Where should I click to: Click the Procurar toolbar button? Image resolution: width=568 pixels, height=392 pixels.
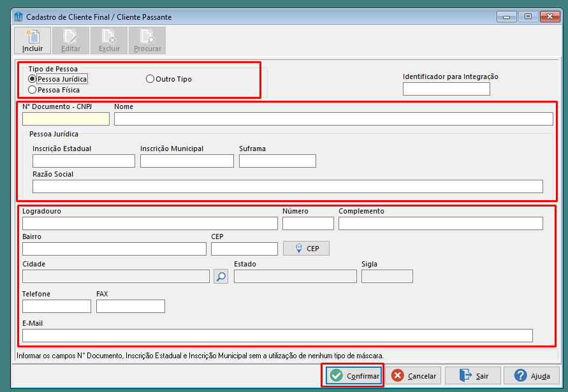click(x=147, y=40)
